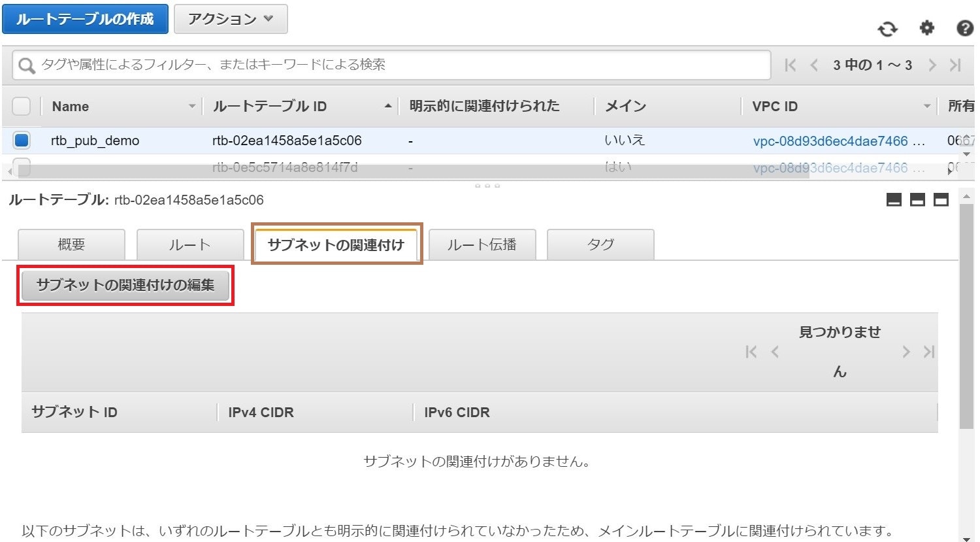Open the VPC ID column dropdown arrow
Viewport: 980px width, 542px height.
927,106
